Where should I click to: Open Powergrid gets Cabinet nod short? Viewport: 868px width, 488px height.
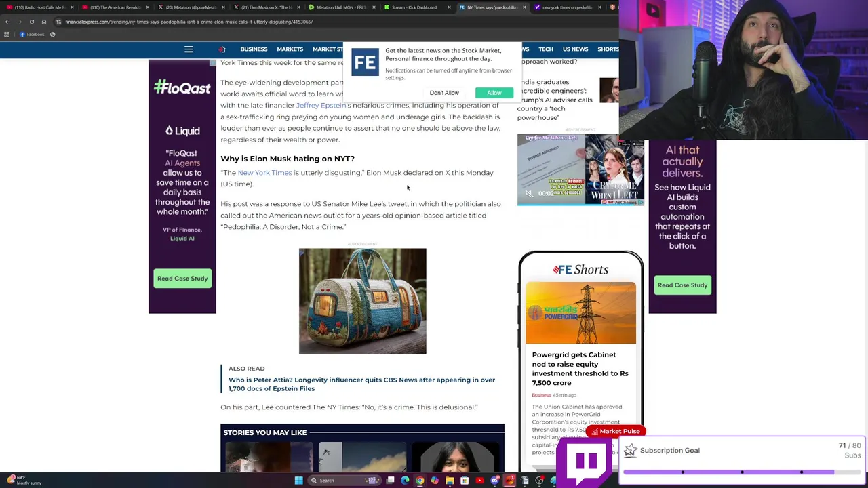(x=580, y=369)
